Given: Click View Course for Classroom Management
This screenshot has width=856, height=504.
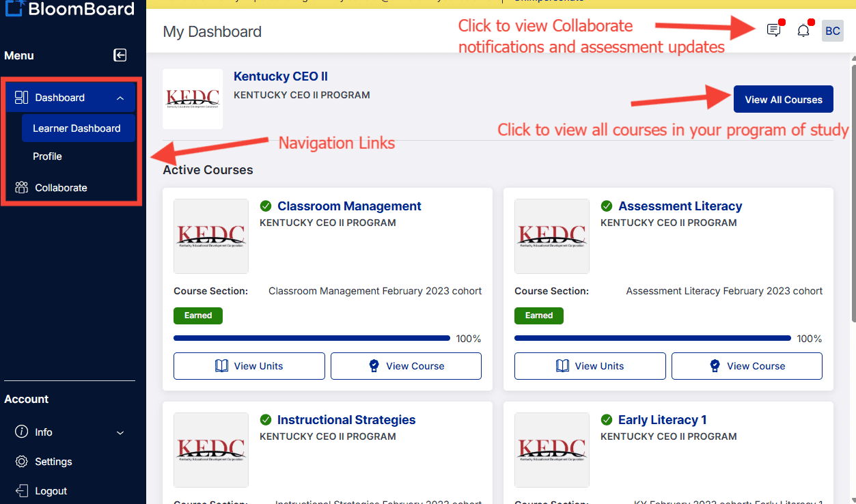Looking at the screenshot, I should point(406,366).
